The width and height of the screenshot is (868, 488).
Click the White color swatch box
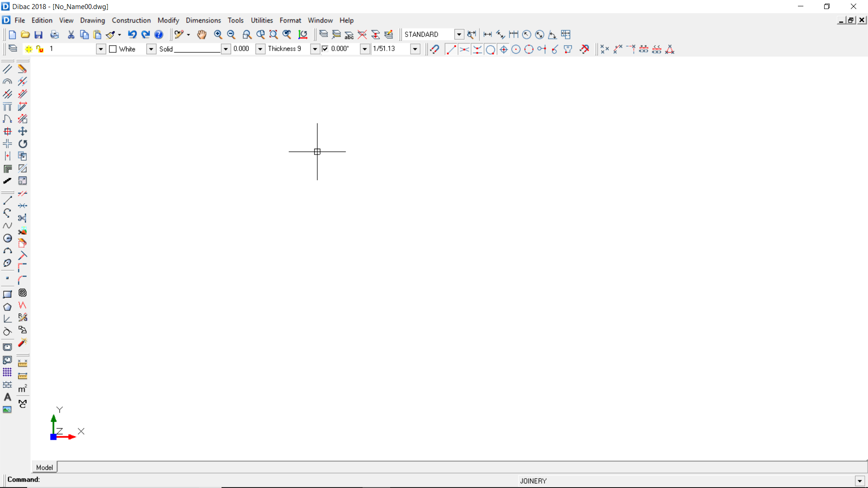point(113,49)
